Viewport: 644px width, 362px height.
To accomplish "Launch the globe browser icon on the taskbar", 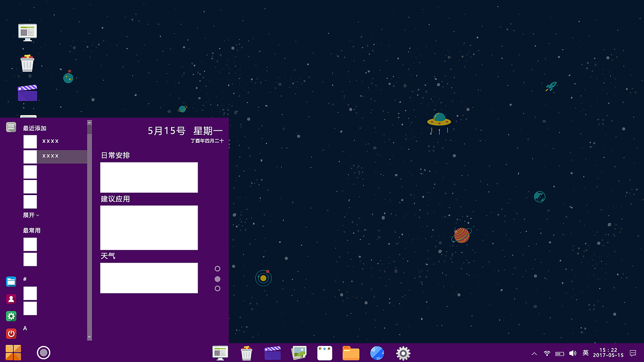I will [x=377, y=353].
